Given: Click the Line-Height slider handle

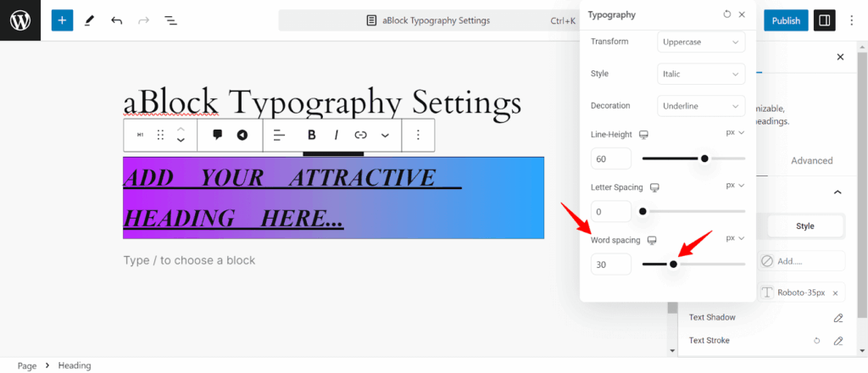Looking at the screenshot, I should [x=704, y=159].
